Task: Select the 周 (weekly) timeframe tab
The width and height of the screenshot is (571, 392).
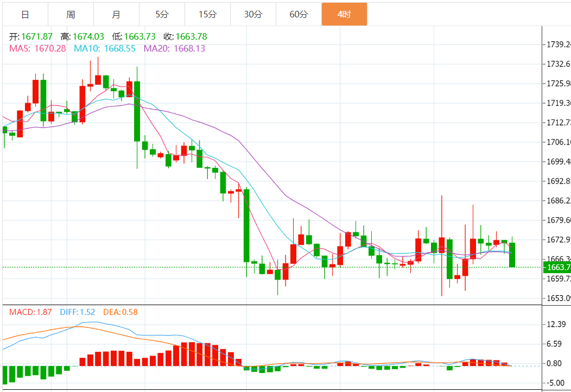Action: tap(71, 14)
